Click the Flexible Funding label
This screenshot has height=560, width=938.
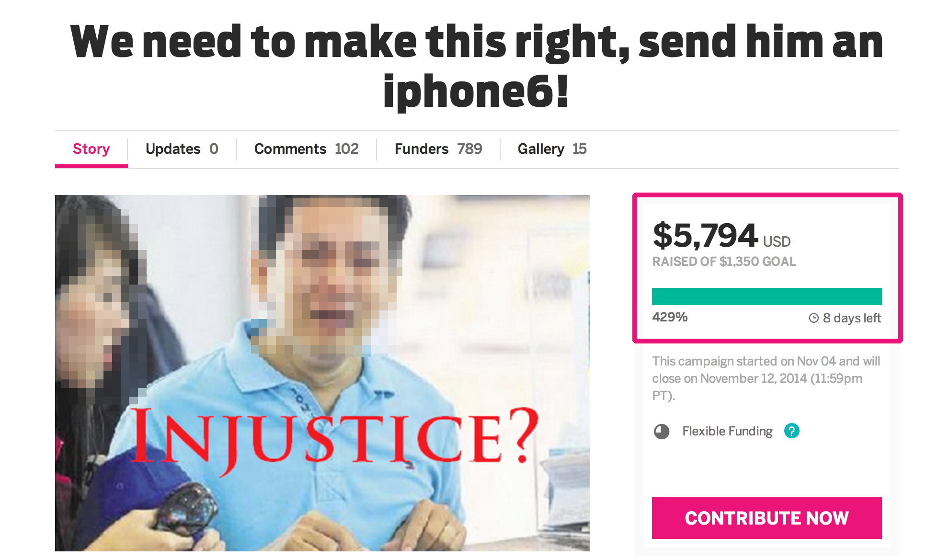coord(727,431)
